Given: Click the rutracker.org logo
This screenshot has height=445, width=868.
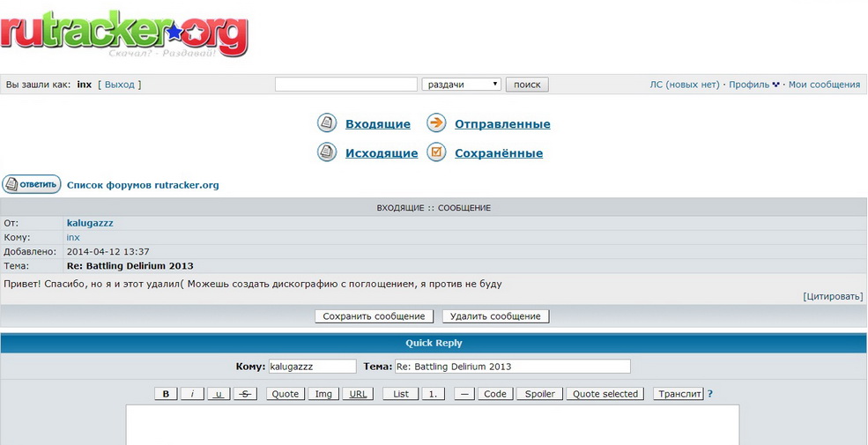Looking at the screenshot, I should click(x=124, y=33).
